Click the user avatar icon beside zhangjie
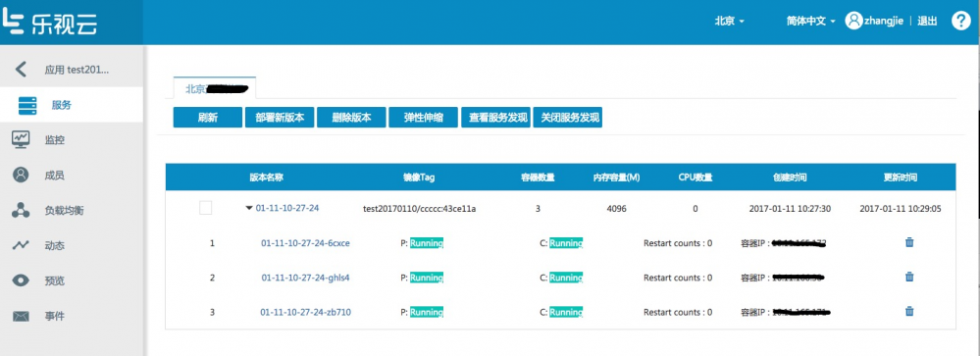 tap(853, 21)
